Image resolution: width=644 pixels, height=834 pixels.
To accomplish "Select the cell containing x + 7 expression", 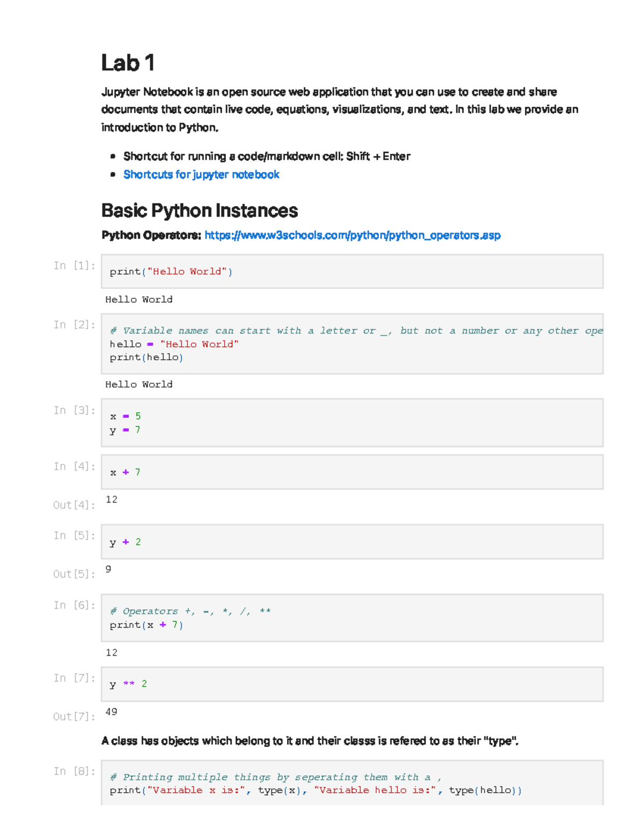I will (x=352, y=472).
